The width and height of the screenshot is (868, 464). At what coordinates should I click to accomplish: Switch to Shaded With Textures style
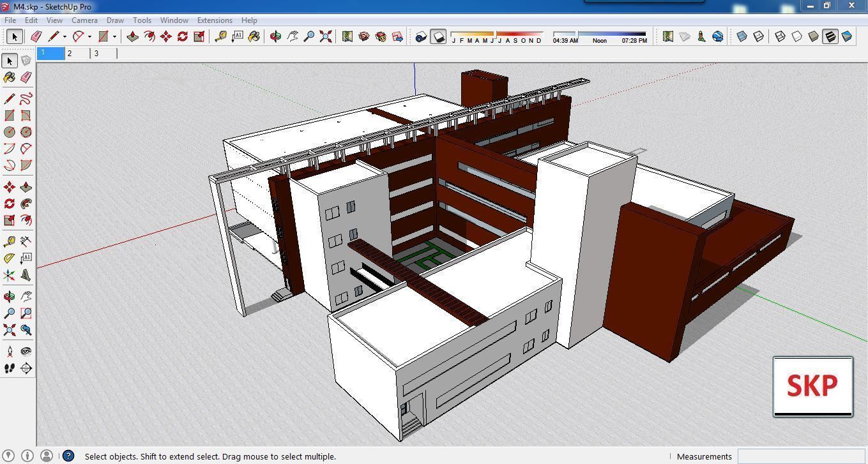click(x=830, y=36)
